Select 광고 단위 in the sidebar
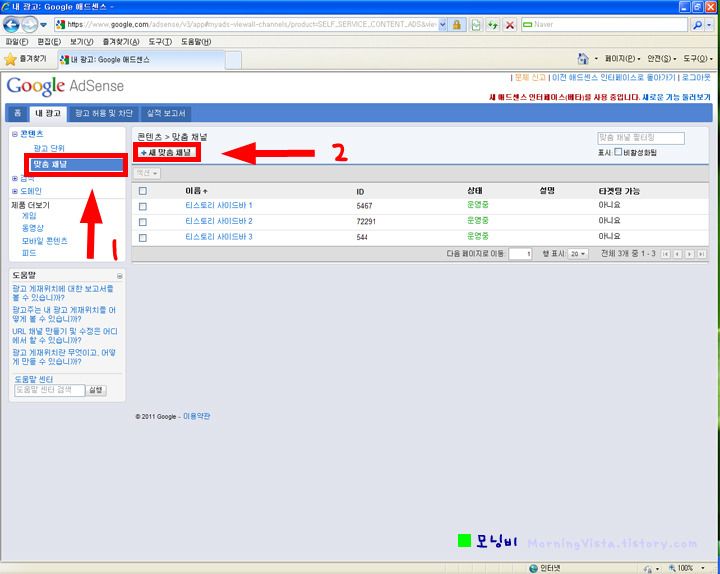Image resolution: width=720 pixels, height=574 pixels. (x=49, y=148)
